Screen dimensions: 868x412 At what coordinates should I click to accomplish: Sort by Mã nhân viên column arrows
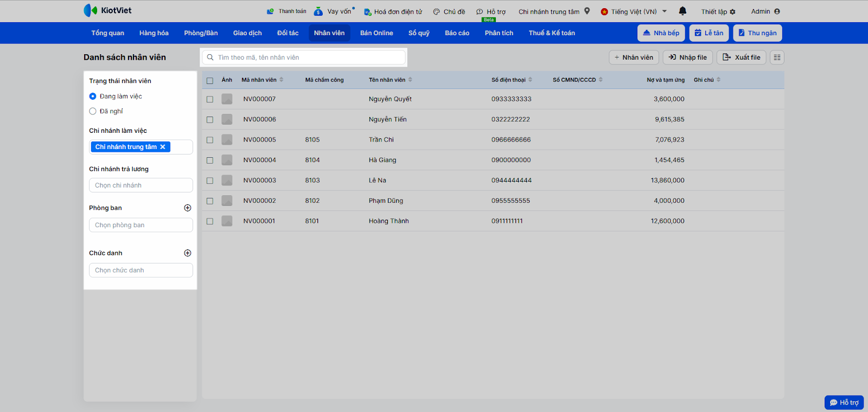click(x=282, y=80)
